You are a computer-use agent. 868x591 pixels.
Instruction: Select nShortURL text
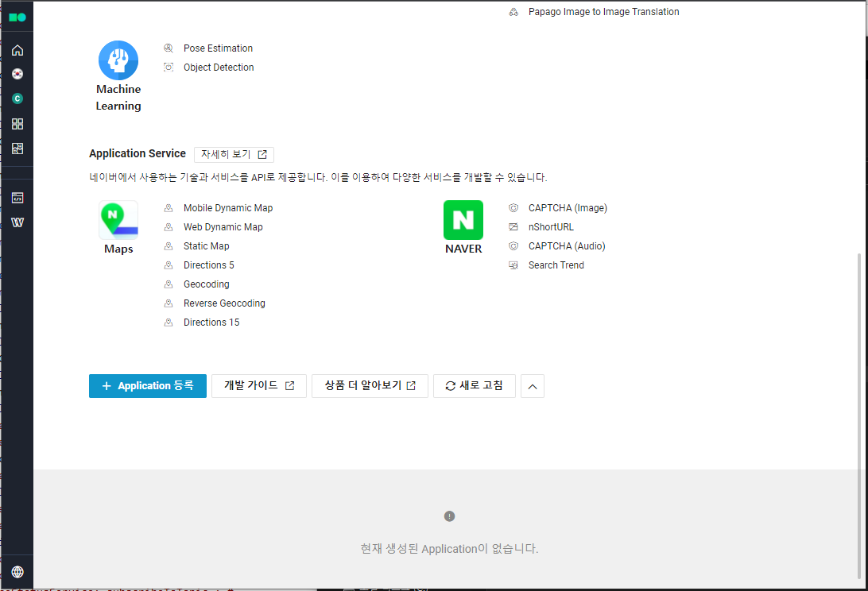(x=551, y=227)
